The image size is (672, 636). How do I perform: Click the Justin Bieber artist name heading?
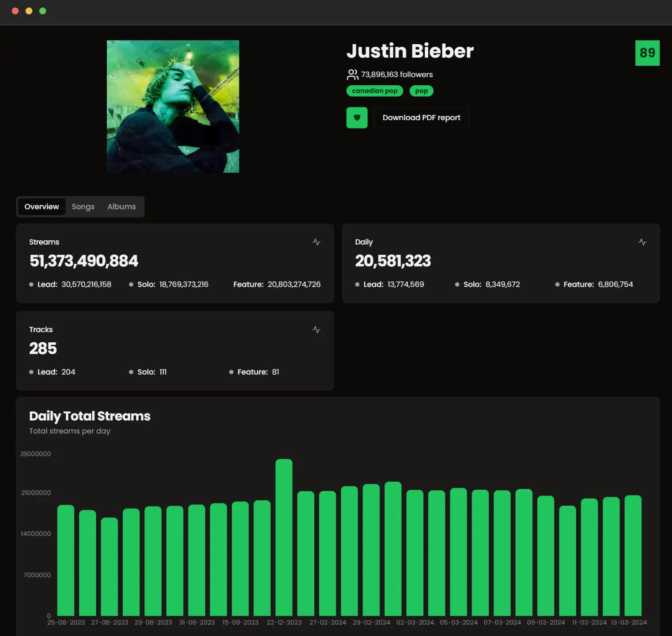click(x=410, y=51)
